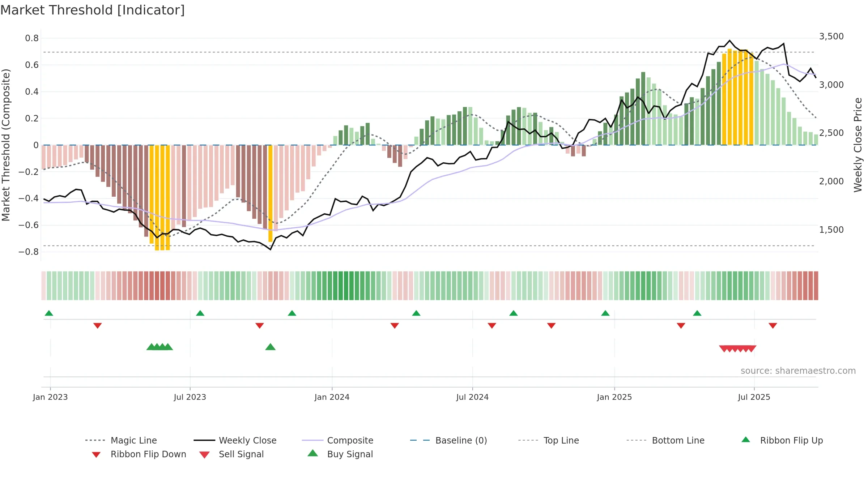Click the red Sell Signal legend triangle
Image resolution: width=868 pixels, height=488 pixels.
pyautogui.click(x=204, y=455)
